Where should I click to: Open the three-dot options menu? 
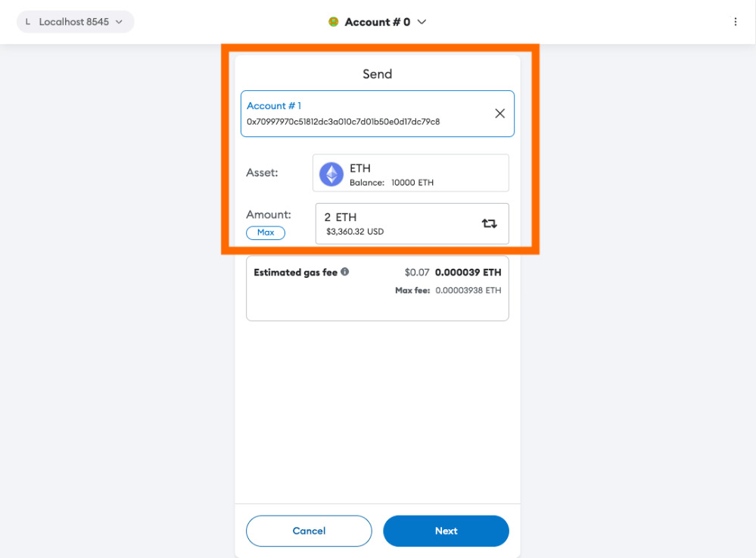[735, 22]
